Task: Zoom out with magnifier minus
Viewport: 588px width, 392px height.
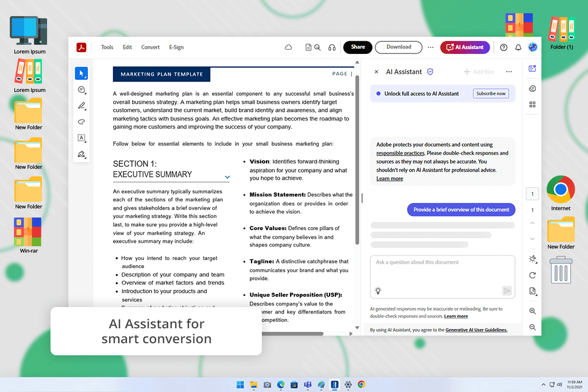Action: tap(532, 327)
